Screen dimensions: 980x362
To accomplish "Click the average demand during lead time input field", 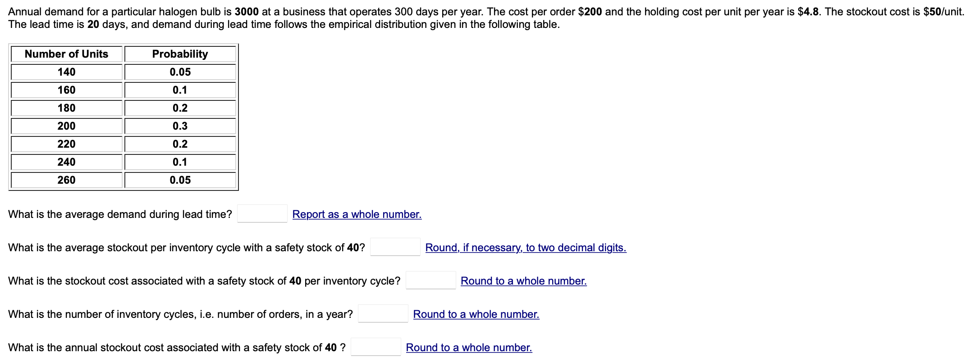I will (x=262, y=213).
